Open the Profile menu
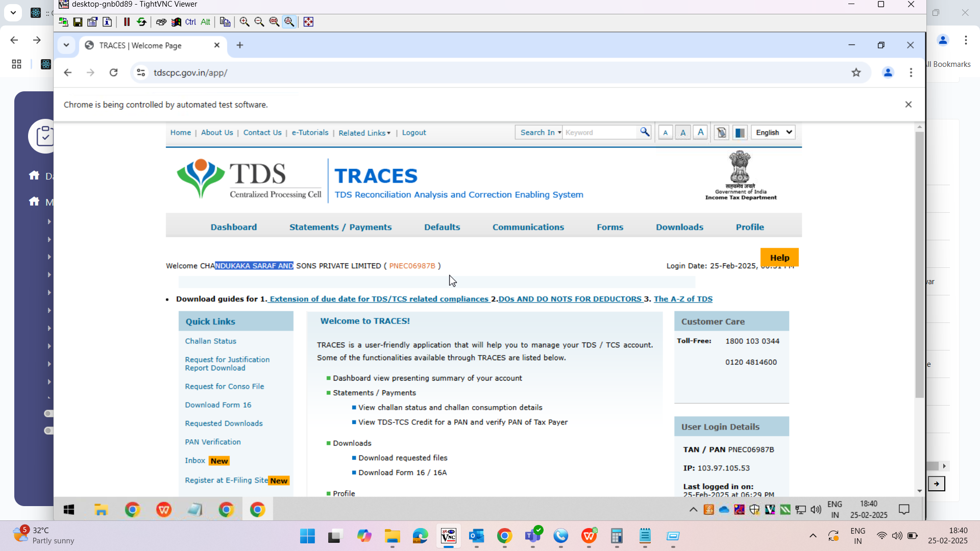 pos(750,227)
